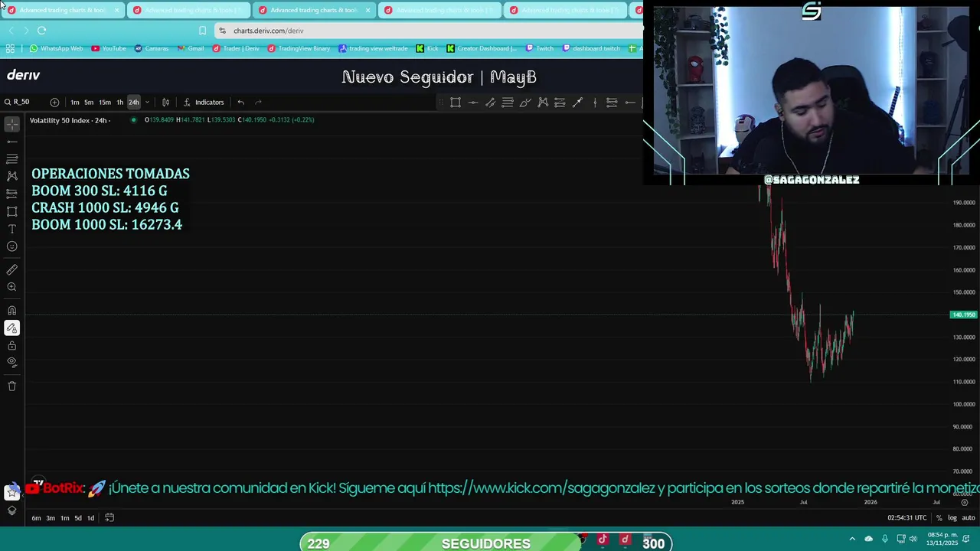Open the XABCD pattern tools in left sidebar

pos(12,176)
